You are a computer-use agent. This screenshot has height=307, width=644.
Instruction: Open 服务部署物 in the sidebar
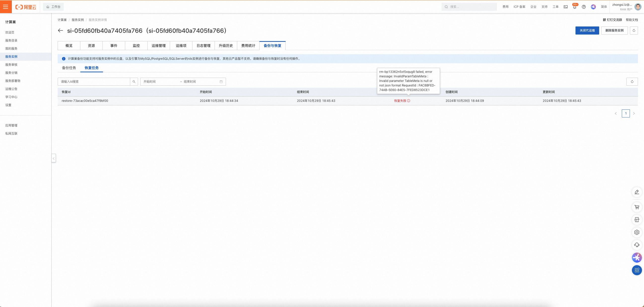pos(13,81)
